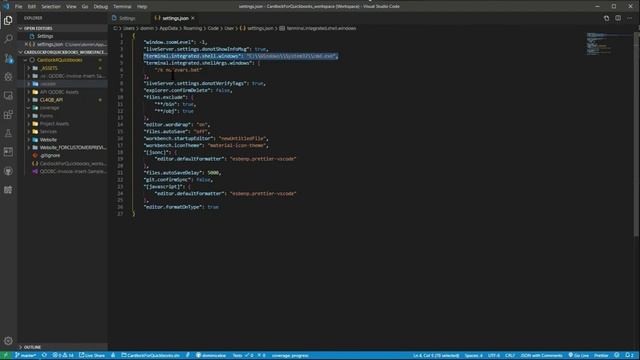Close settings.json in Open Editors list
This screenshot has width=640, height=360.
pos(27,44)
